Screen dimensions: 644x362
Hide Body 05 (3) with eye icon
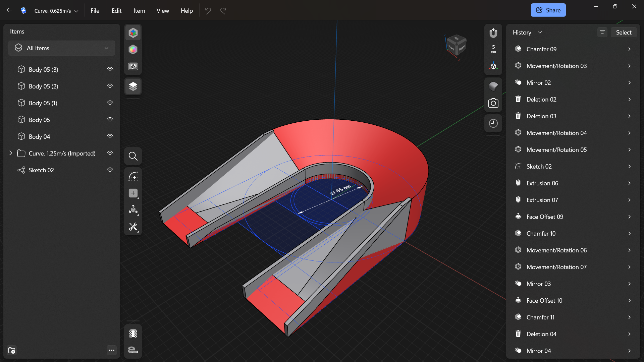tap(110, 69)
